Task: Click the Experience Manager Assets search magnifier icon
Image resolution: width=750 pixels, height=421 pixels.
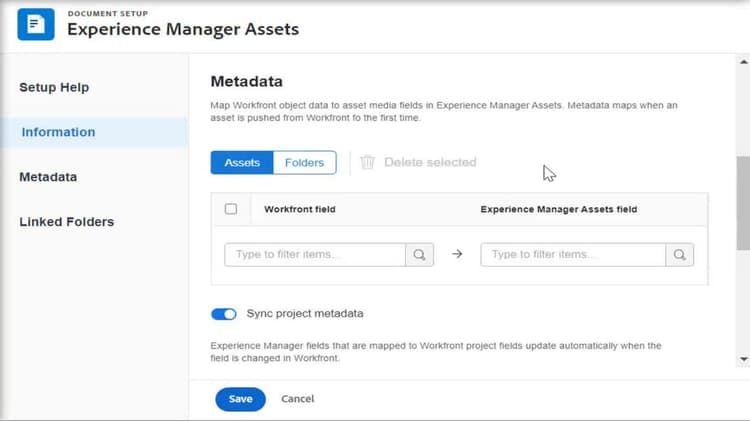Action: (680, 255)
